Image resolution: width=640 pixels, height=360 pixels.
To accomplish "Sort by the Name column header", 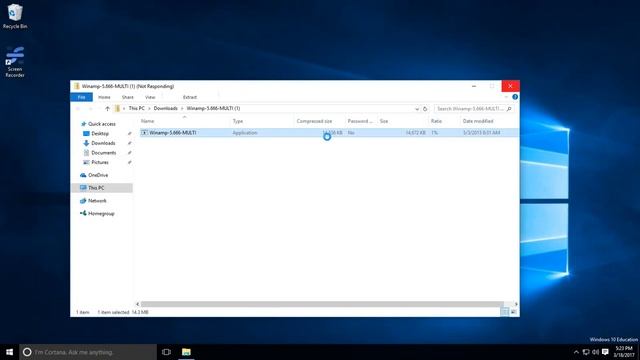I will coord(147,121).
